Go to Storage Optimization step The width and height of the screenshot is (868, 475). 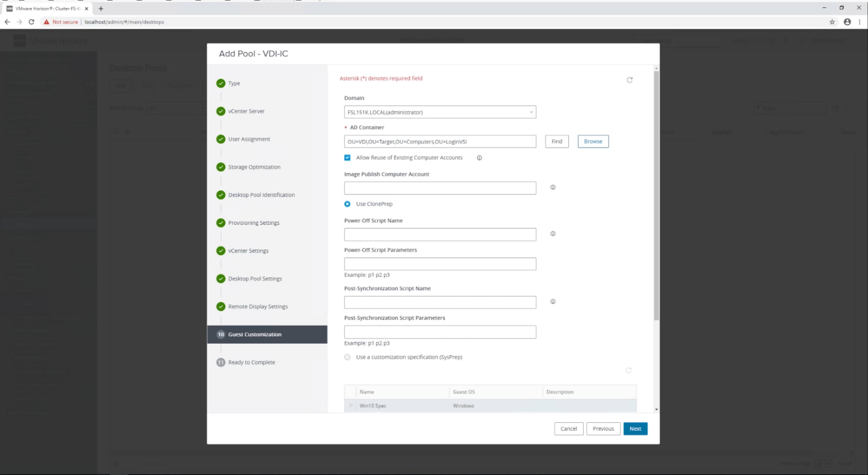coord(254,168)
